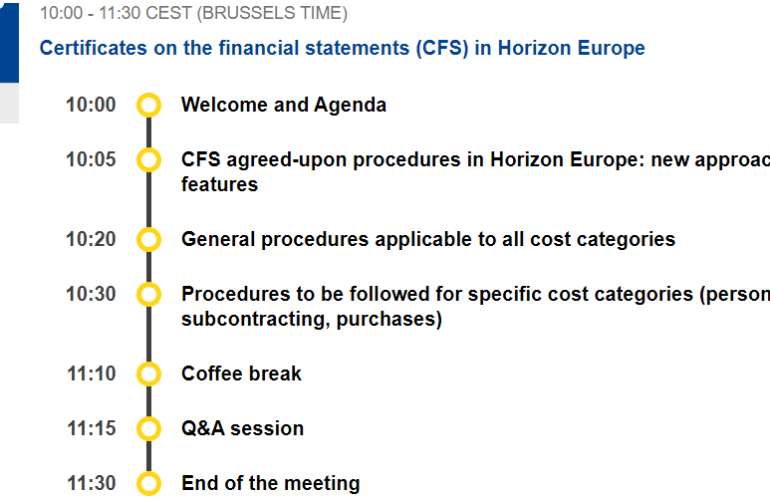
Task: Select the 11:15 Q&A session marker circle
Action: [x=149, y=428]
